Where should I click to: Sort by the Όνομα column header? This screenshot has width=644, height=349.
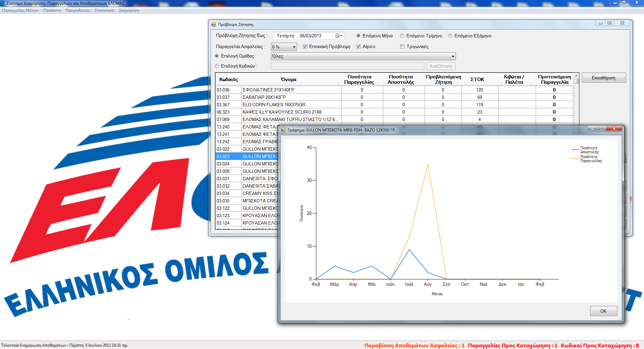[291, 79]
